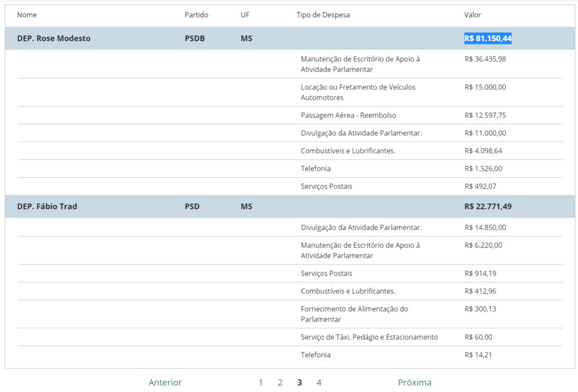The height and width of the screenshot is (392, 578).
Task: Click Fábio Trad's total R$ 22.771,49
Action: [x=488, y=206]
